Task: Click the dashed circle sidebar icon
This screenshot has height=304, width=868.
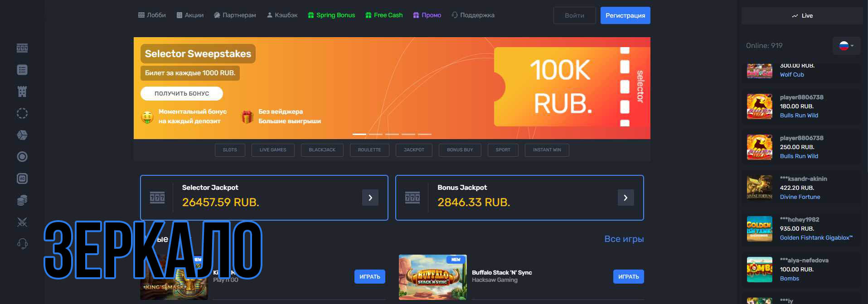Action: [x=22, y=113]
